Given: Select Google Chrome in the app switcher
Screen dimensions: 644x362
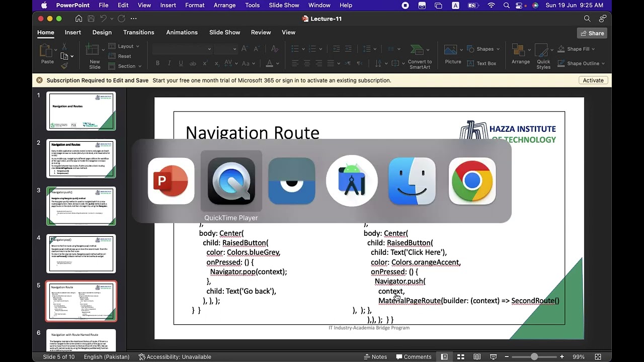Looking at the screenshot, I should (x=472, y=181).
